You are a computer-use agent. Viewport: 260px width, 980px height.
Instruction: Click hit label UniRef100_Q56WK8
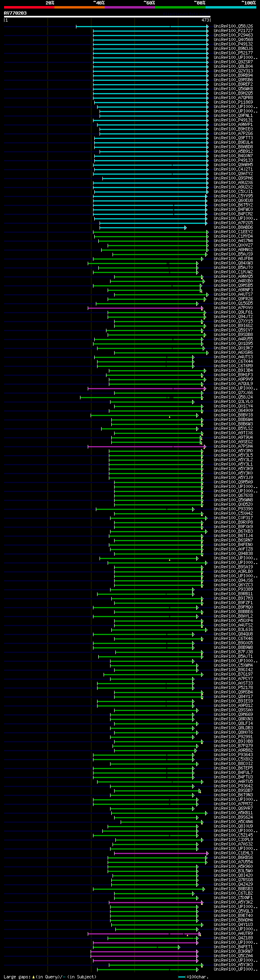click(x=233, y=89)
